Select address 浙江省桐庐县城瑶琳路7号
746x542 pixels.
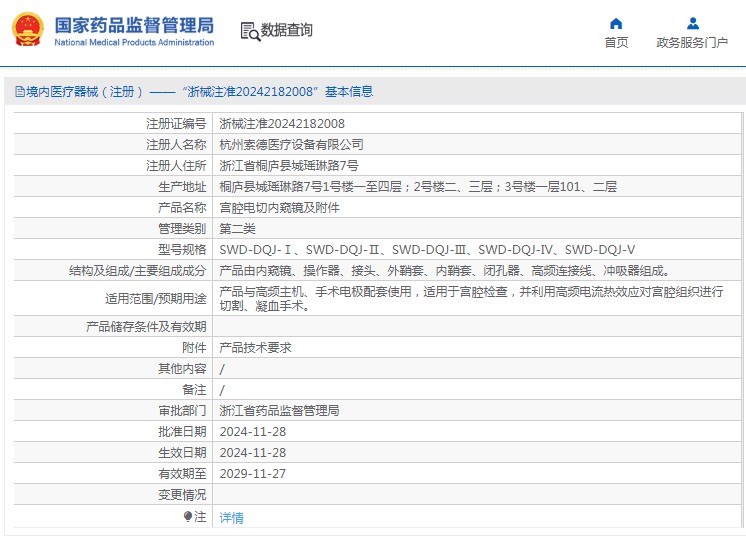289,166
